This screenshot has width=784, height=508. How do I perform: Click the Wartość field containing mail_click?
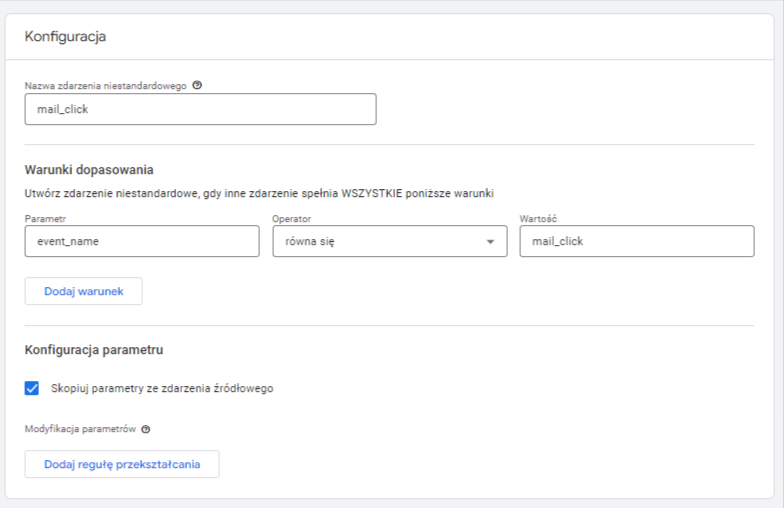click(x=636, y=241)
